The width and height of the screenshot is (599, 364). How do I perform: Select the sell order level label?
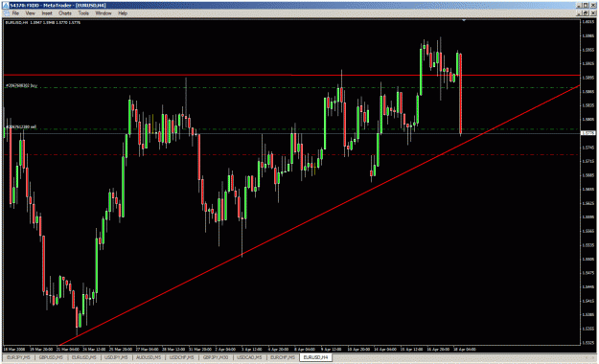(21, 126)
